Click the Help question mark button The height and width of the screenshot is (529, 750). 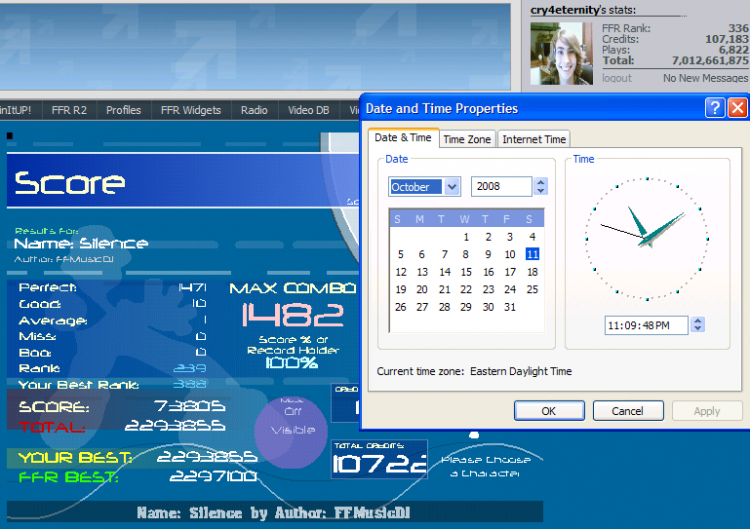click(715, 108)
